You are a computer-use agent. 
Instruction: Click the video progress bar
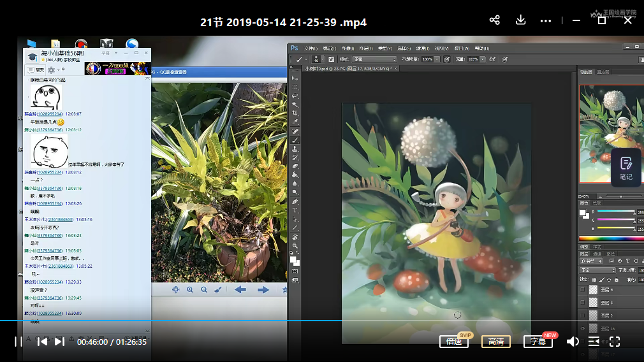click(322, 321)
